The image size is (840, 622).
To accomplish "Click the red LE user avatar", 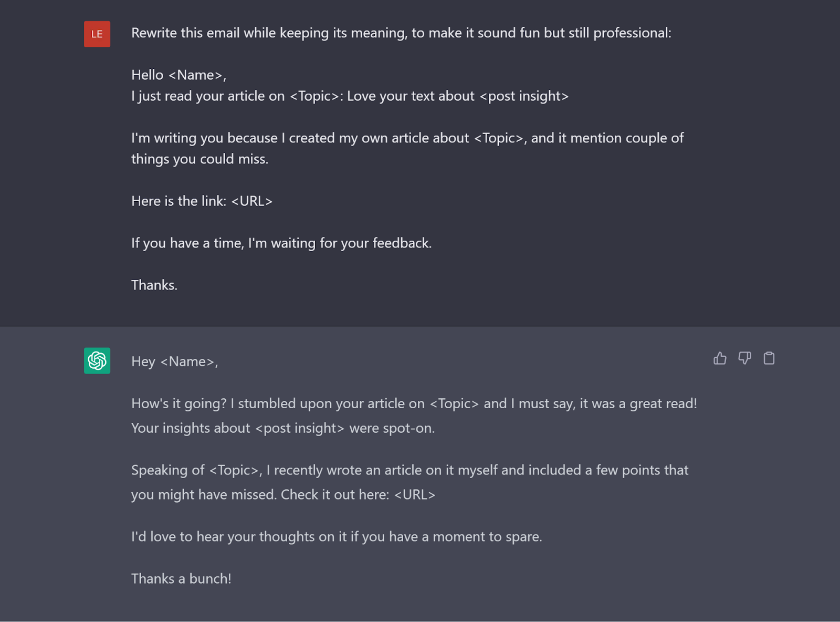I will (97, 34).
